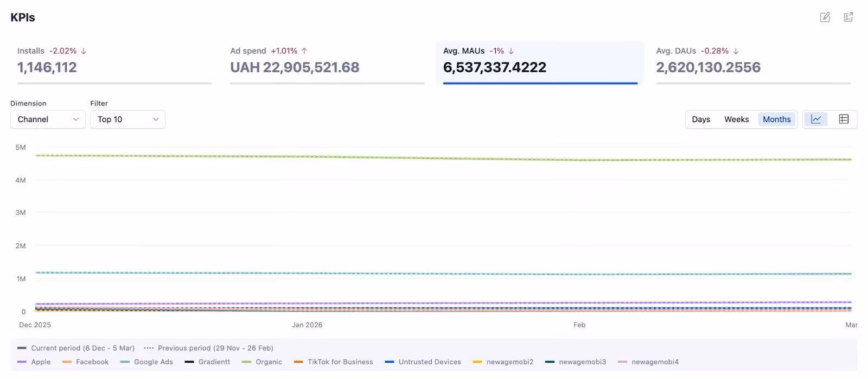Image resolution: width=868 pixels, height=379 pixels.
Task: Select the Weeks granularity
Action: click(736, 119)
